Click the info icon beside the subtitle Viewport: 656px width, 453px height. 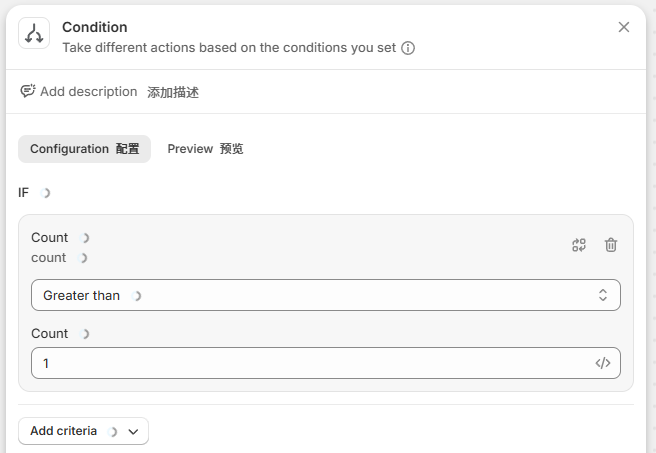pyautogui.click(x=408, y=47)
